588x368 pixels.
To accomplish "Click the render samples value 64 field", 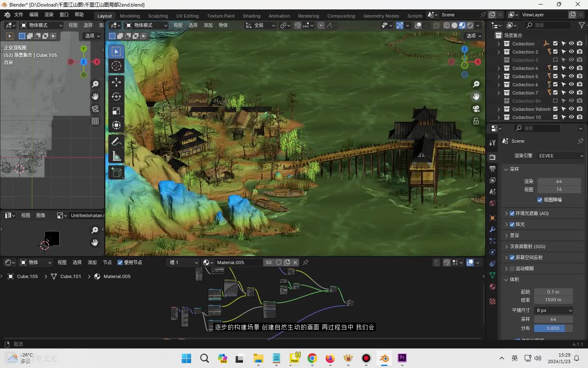I will 559,182.
